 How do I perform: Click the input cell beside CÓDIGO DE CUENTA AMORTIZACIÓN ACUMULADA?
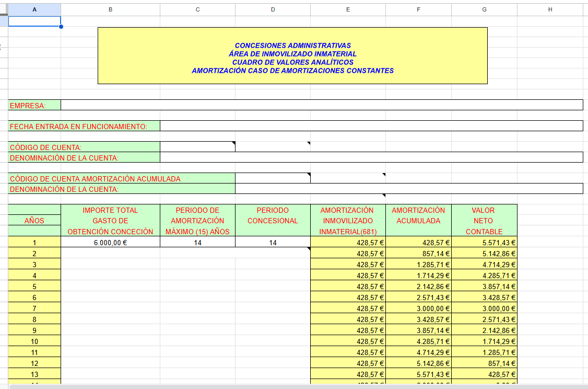point(273,178)
